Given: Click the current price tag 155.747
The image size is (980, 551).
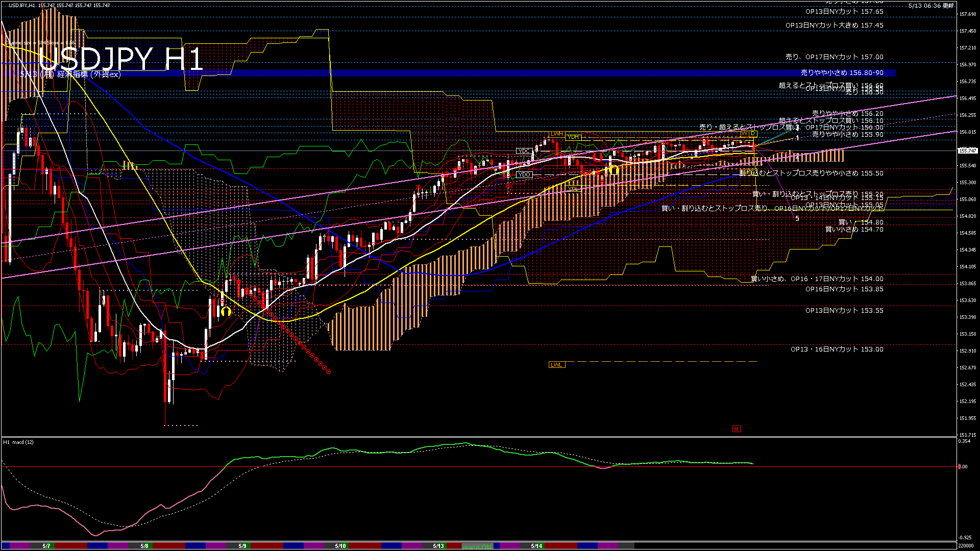Looking at the screenshot, I should point(968,151).
